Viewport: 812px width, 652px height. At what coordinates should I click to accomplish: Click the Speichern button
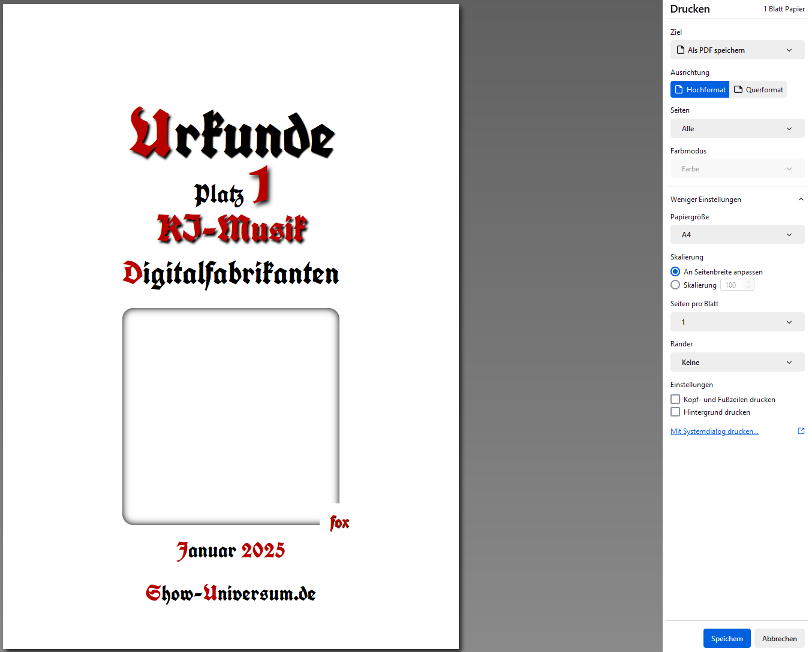tap(727, 638)
